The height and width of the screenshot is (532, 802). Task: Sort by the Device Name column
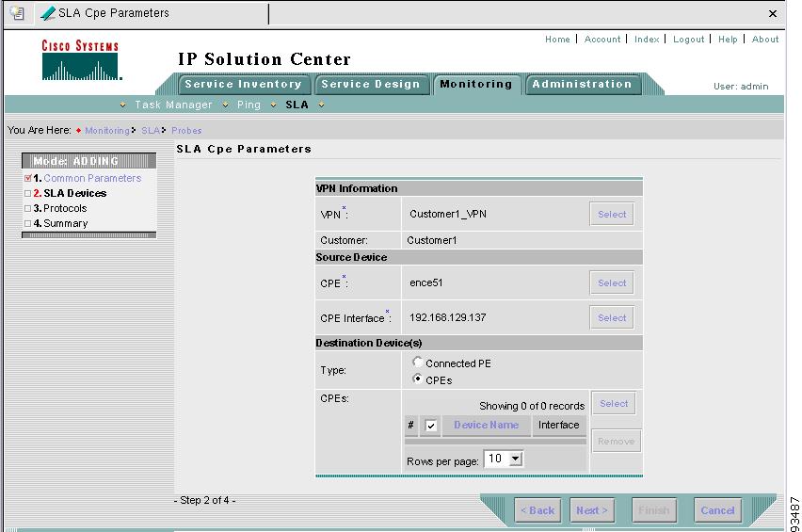[486, 425]
